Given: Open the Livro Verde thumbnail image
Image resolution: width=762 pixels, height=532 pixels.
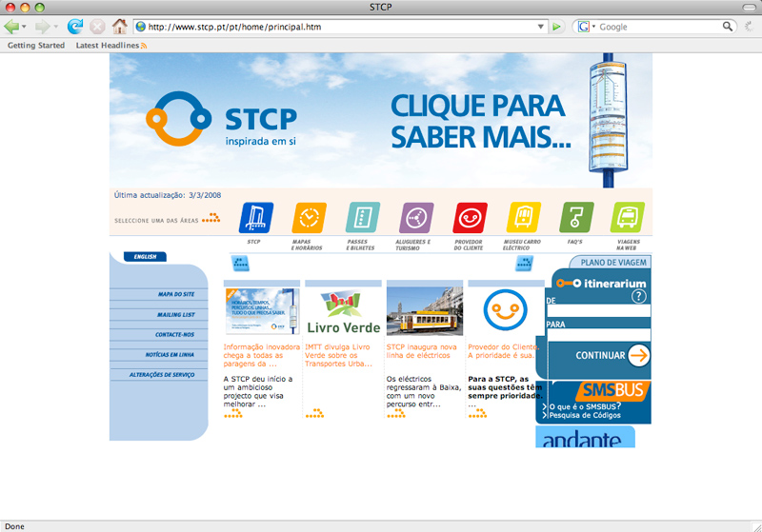Looking at the screenshot, I should [x=344, y=312].
